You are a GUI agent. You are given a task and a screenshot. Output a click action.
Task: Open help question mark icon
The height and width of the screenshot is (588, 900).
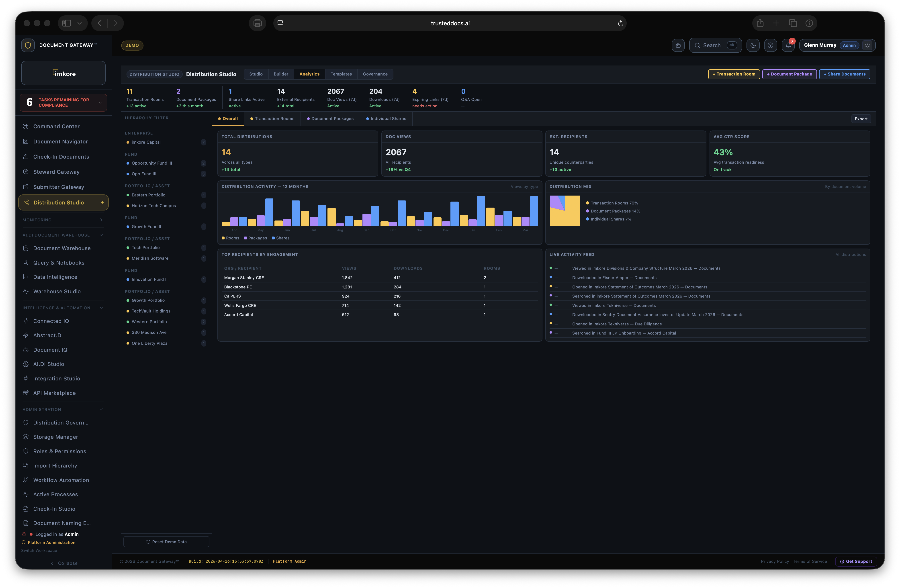click(771, 45)
